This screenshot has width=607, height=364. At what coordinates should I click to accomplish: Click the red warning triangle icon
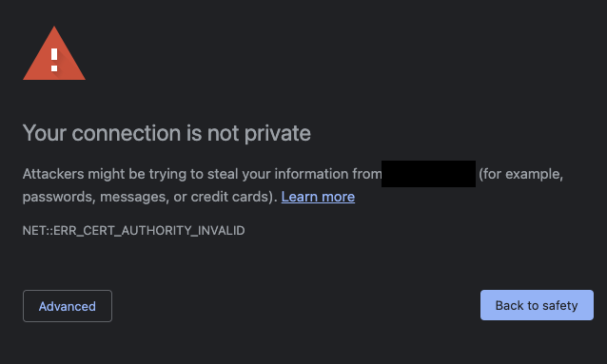54,53
